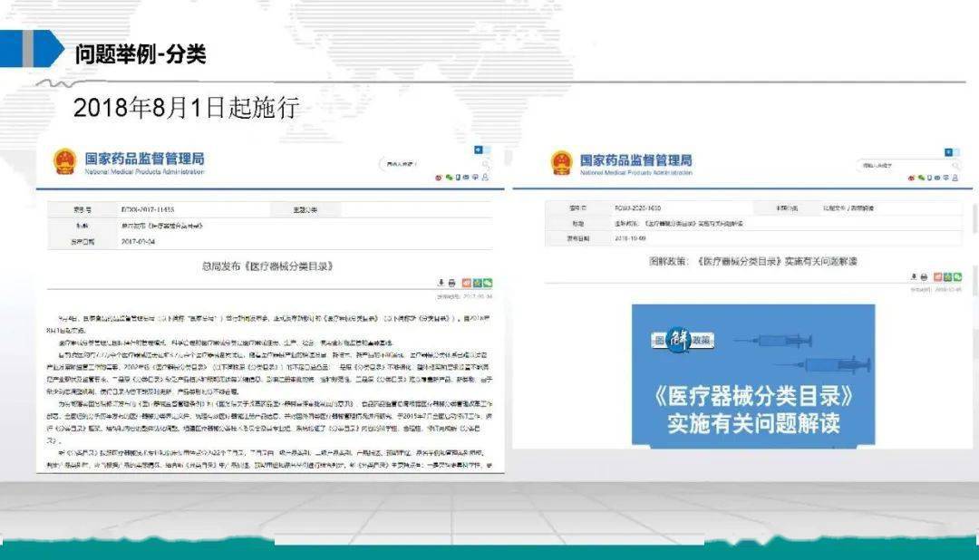Click the search magnifier on right page
The width and height of the screenshot is (979, 560).
tap(955, 166)
